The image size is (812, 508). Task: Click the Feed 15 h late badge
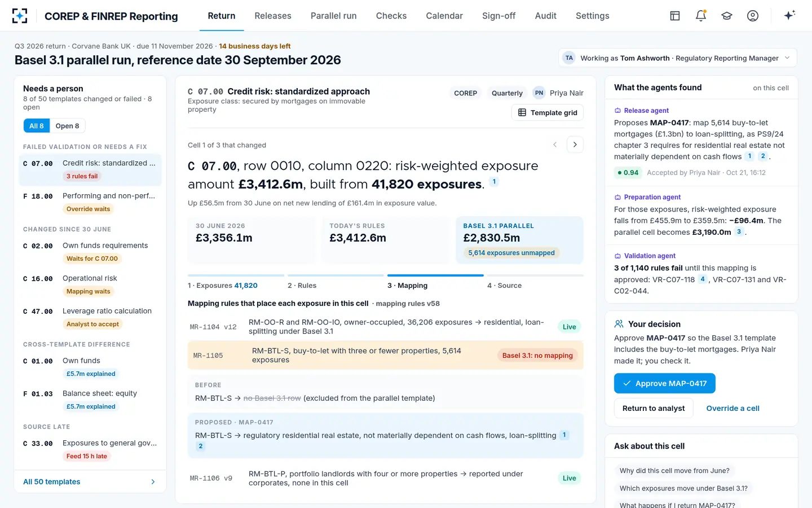tap(87, 456)
